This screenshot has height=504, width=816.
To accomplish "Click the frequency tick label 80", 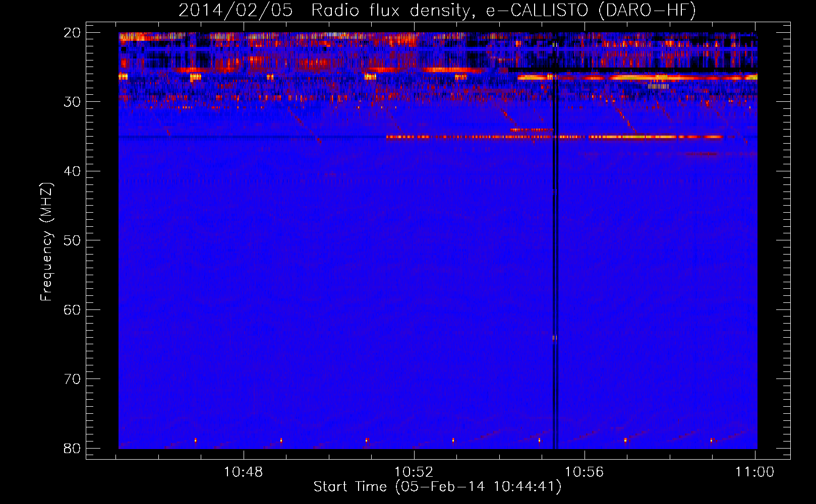I will [x=72, y=448].
